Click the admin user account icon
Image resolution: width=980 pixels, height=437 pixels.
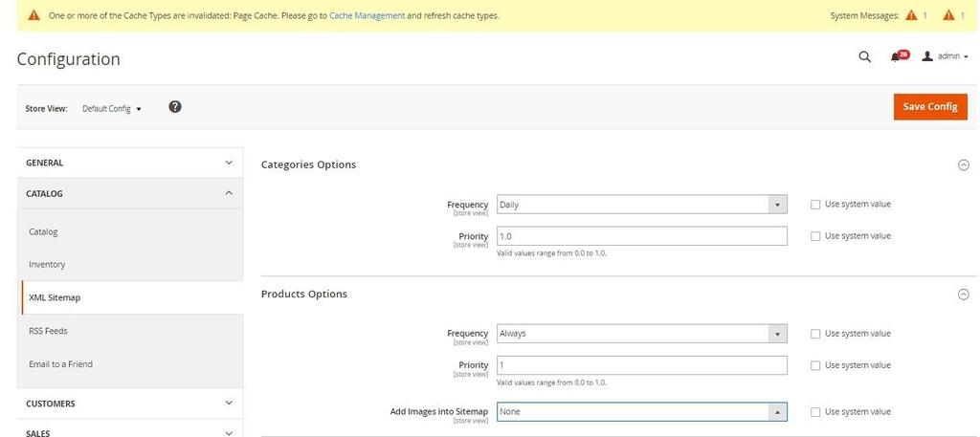pyautogui.click(x=926, y=57)
